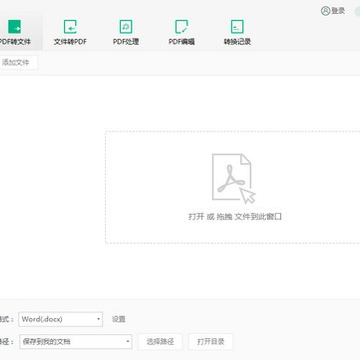Screen dimensions: 360x360
Task: Click the 打开目录 button
Action: (211, 342)
